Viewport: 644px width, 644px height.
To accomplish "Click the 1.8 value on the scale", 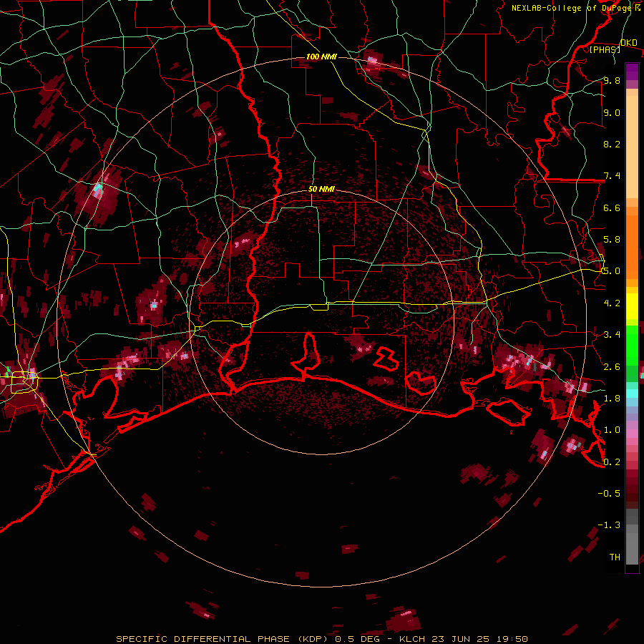I will point(612,398).
